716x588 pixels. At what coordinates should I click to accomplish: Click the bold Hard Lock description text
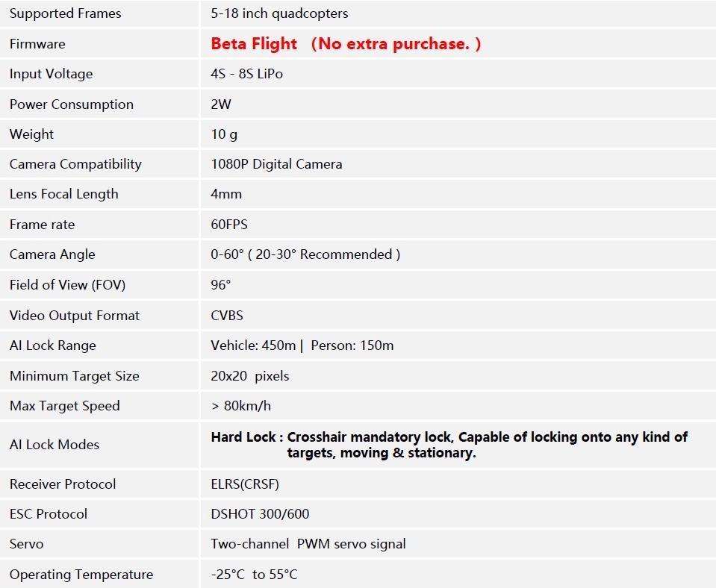pyautogui.click(x=449, y=445)
